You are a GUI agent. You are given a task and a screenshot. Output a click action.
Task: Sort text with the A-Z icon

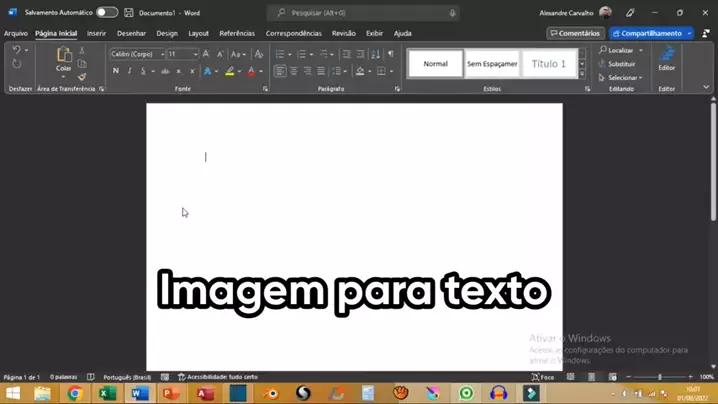click(375, 54)
